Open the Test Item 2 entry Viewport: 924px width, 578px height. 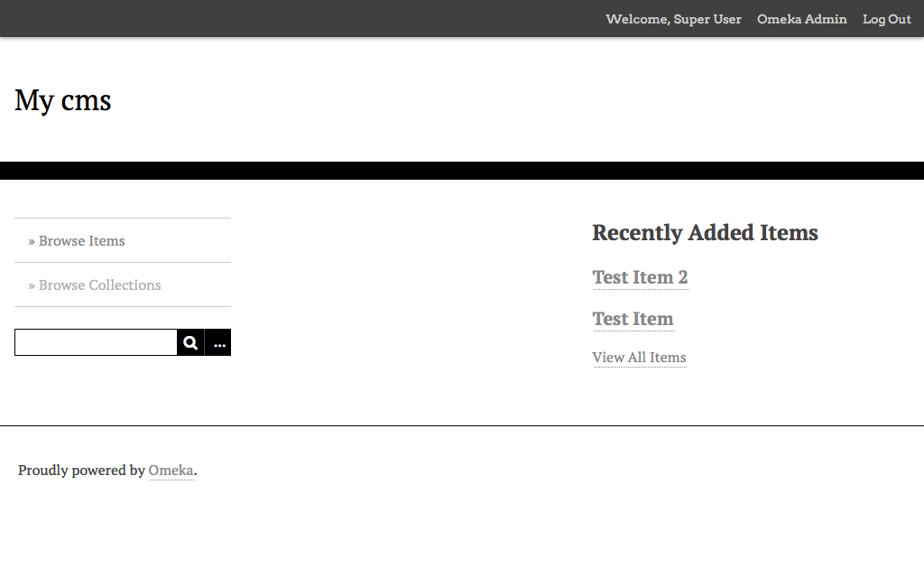click(640, 277)
